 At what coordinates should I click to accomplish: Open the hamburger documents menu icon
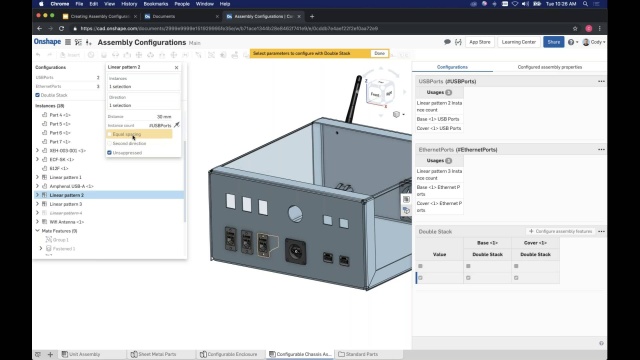[x=68, y=42]
